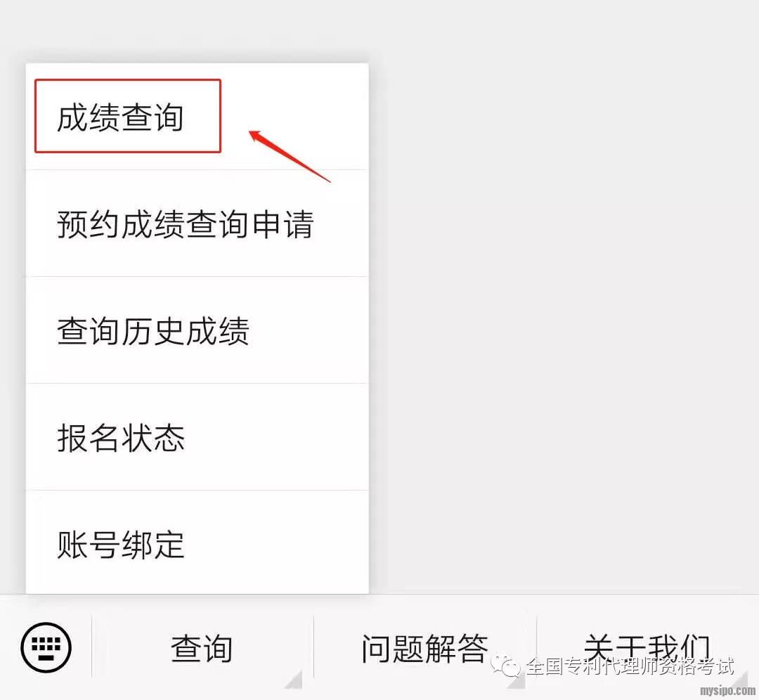Click the divider between keyboard icon and 查询
The image size is (759, 700).
coord(91,647)
